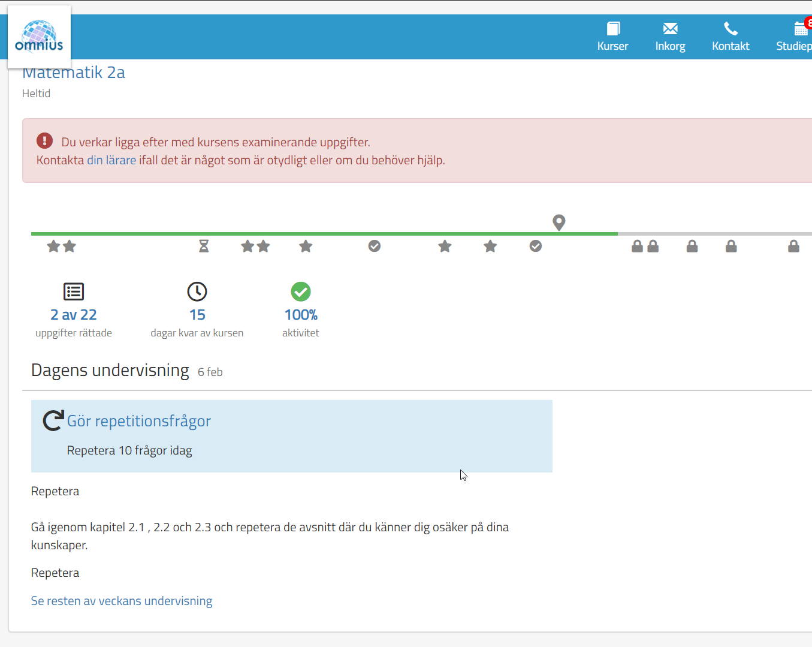Viewport: 812px width, 647px height.
Task: Click the current position pin marker
Action: click(559, 222)
